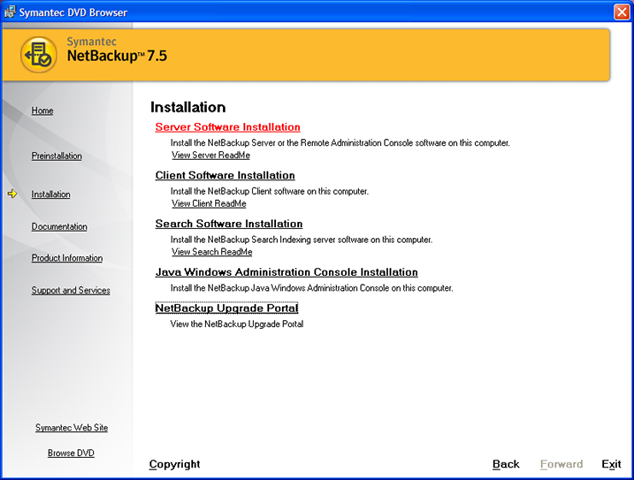Click the Copyright link
The height and width of the screenshot is (480, 634).
click(x=175, y=464)
